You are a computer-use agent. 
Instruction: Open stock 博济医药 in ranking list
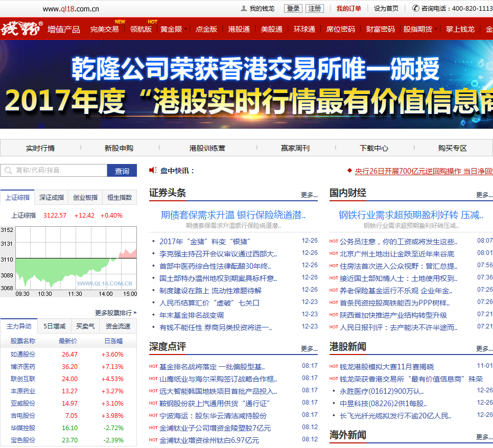23,367
